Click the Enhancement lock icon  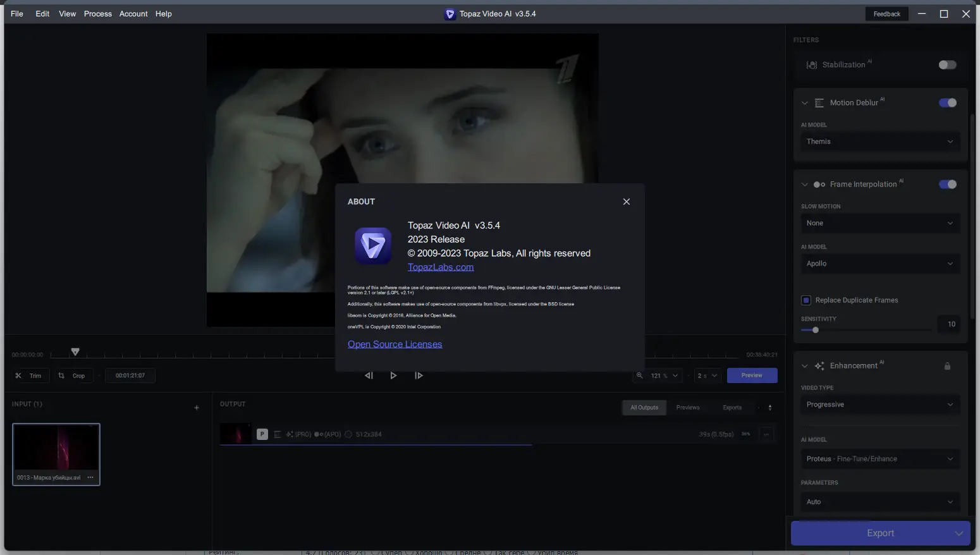947,366
